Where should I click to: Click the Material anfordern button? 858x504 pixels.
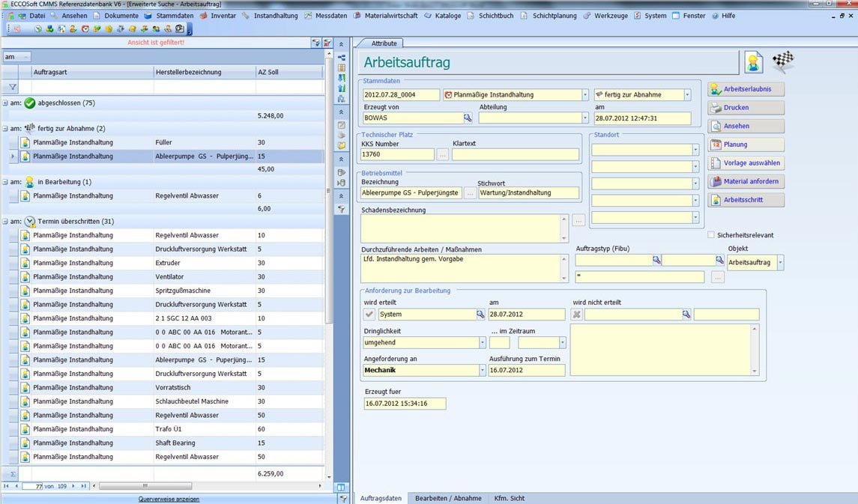(x=746, y=181)
